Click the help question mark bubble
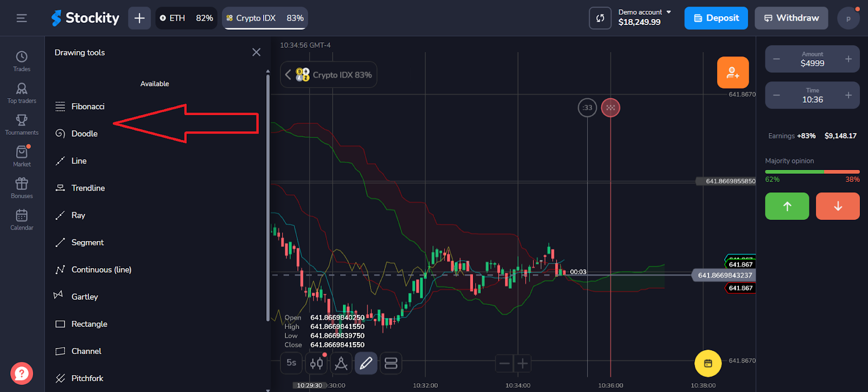This screenshot has width=868, height=392. pyautogui.click(x=22, y=374)
